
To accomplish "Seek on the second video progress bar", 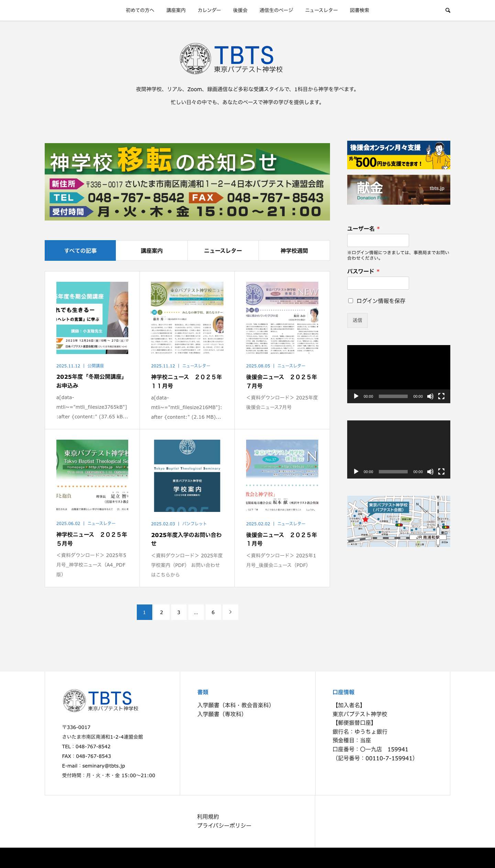I will 393,472.
